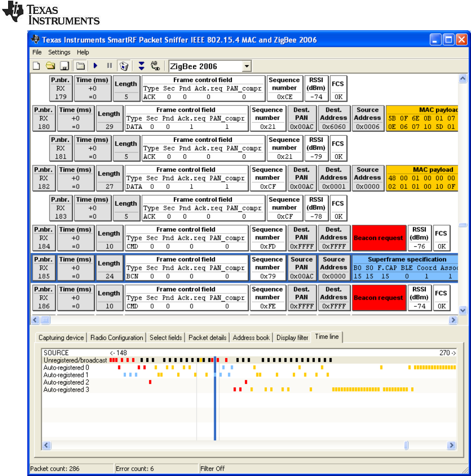This screenshot has height=476, width=471.
Task: Click Auto-registered 3 timeline row label
Action: tap(66, 389)
